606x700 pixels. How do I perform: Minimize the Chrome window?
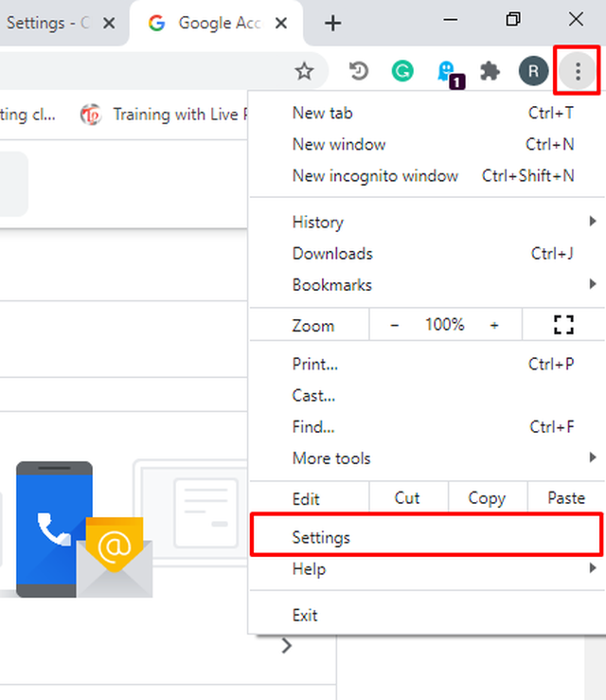(x=451, y=19)
